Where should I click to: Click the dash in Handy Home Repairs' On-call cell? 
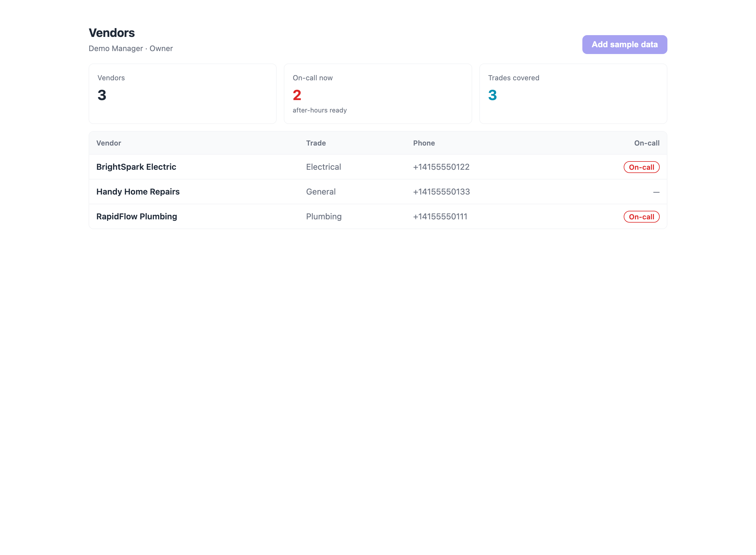coord(656,192)
